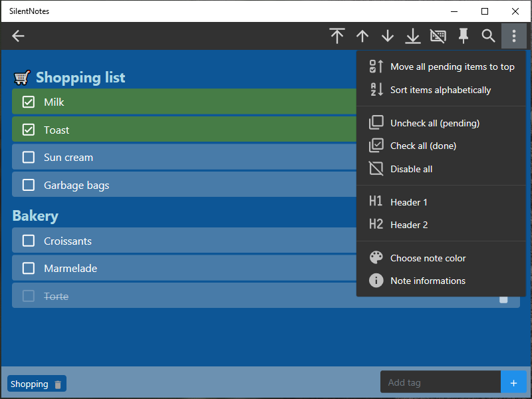The width and height of the screenshot is (532, 399).
Task: Focus the Add tag input field
Action: point(440,382)
